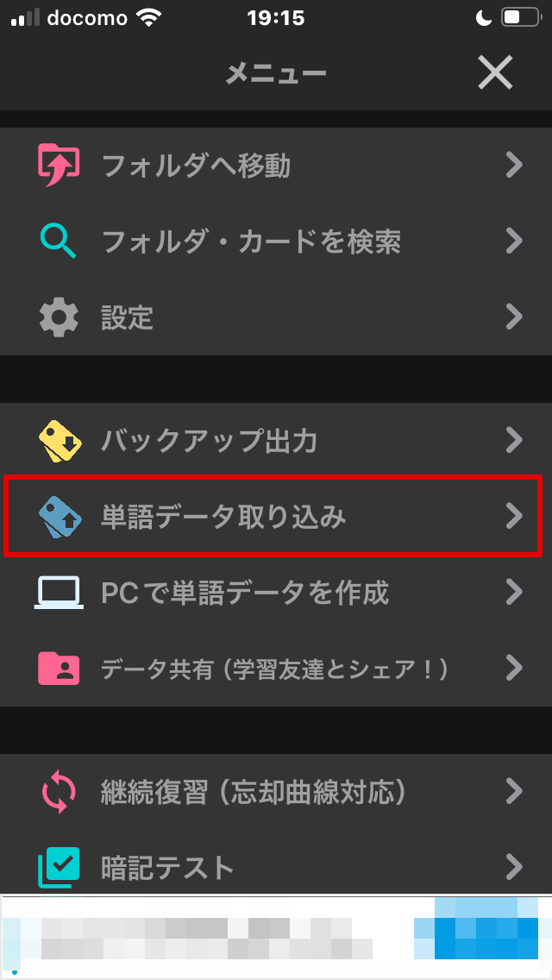Viewport: 552px width, 980px height.
Task: Select PCで単語データを作成 menu item
Action: point(276,593)
